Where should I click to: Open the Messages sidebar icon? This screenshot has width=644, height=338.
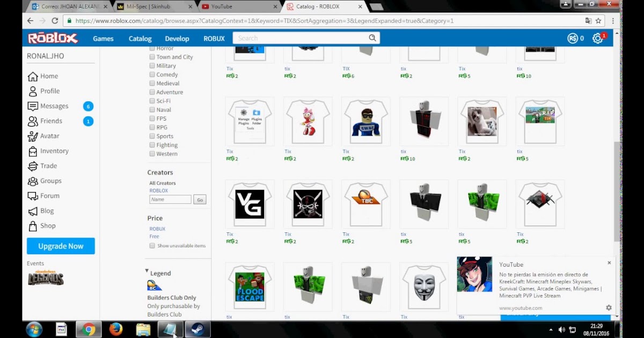click(33, 106)
